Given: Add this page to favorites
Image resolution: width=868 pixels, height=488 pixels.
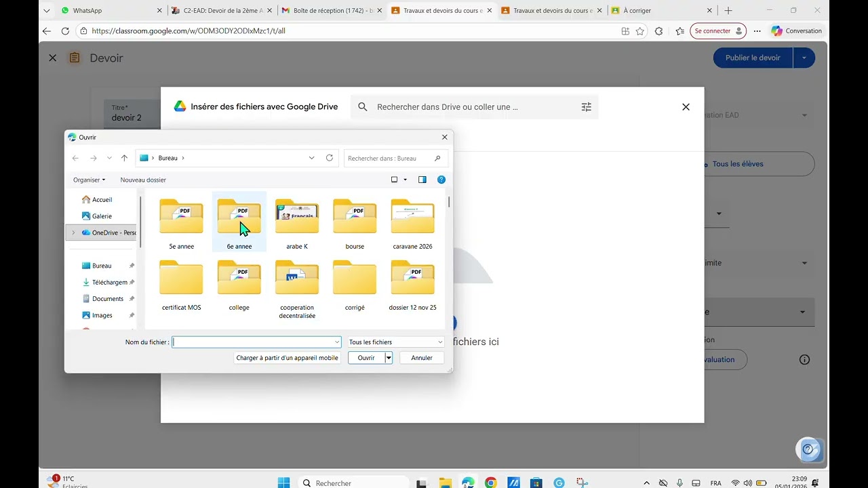Looking at the screenshot, I should (639, 31).
